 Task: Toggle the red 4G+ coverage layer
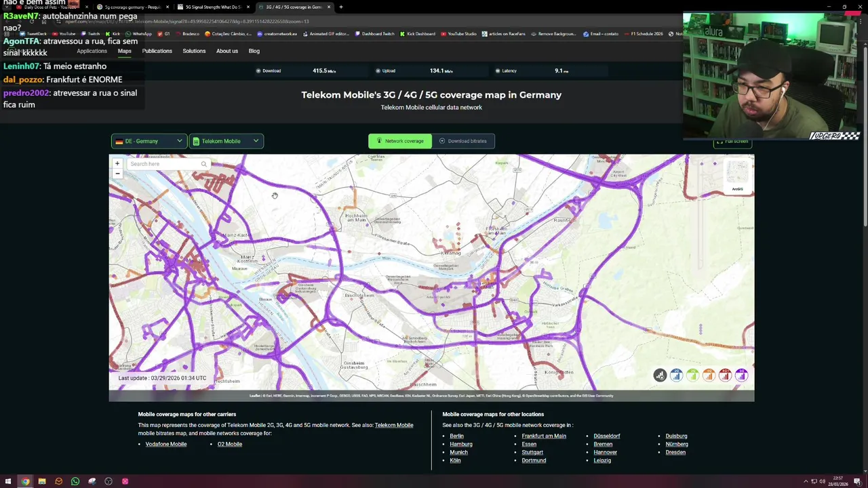725,375
